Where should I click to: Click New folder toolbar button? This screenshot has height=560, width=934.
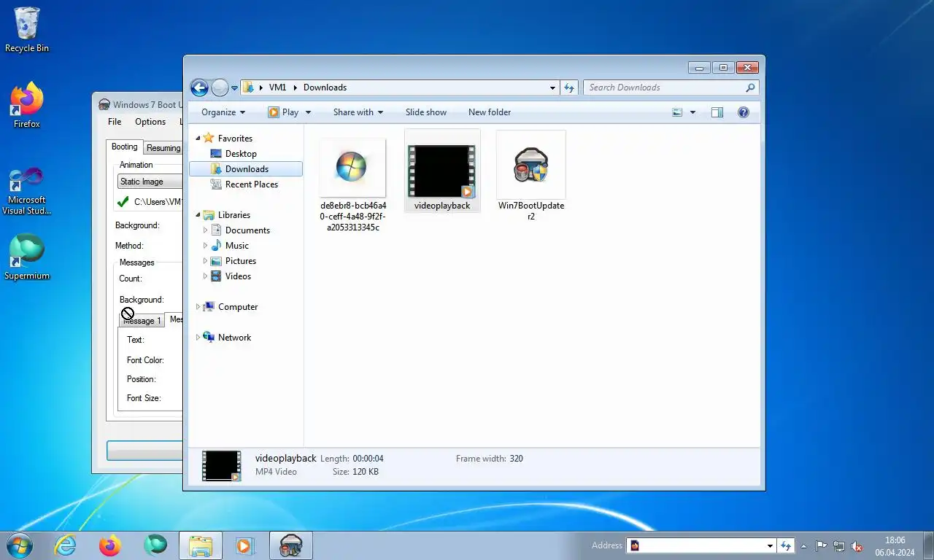click(x=490, y=112)
